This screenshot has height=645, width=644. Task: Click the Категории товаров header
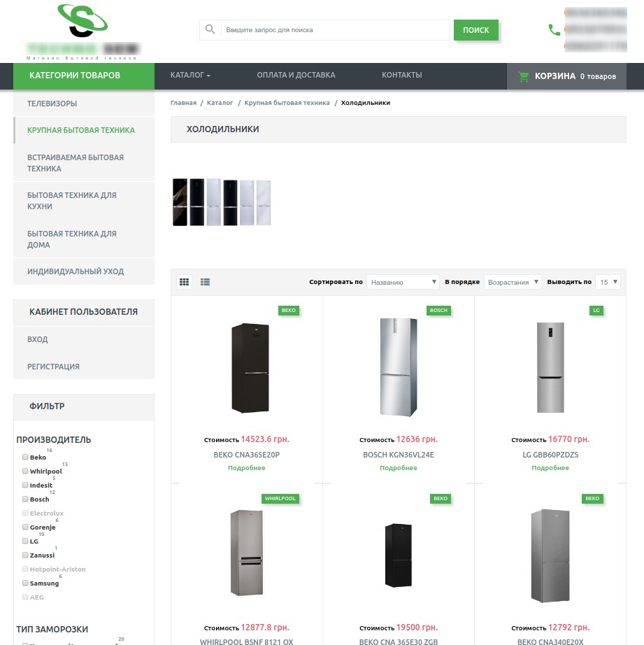(x=84, y=76)
